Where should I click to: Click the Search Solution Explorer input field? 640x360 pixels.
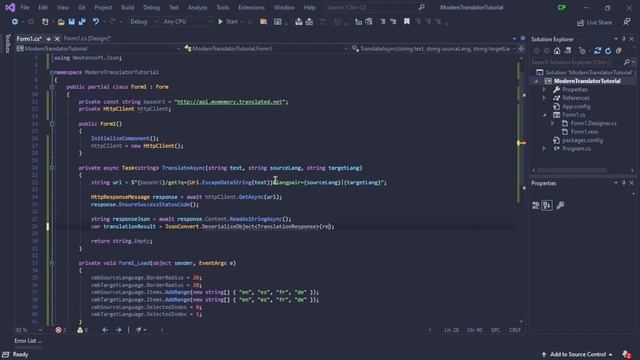[x=577, y=62]
